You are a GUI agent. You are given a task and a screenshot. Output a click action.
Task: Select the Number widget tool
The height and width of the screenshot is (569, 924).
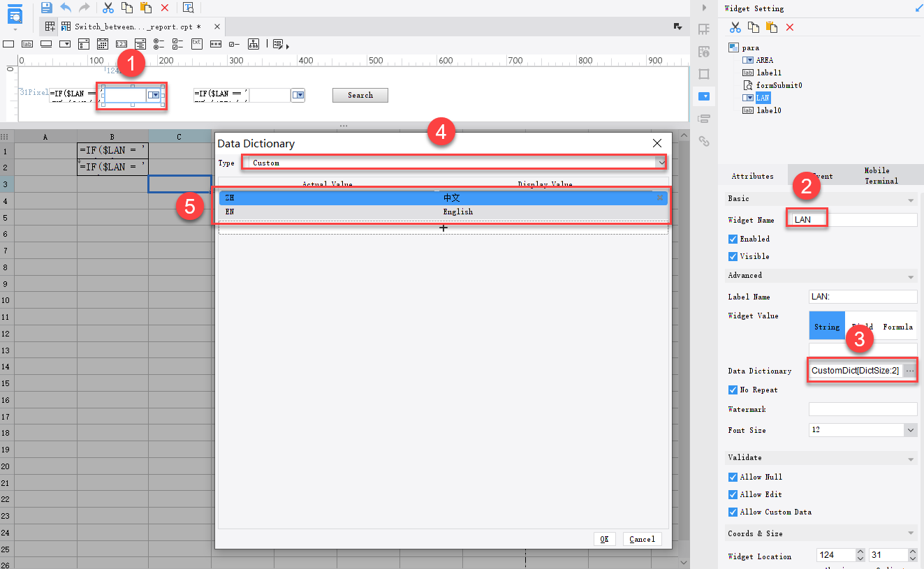pos(122,44)
